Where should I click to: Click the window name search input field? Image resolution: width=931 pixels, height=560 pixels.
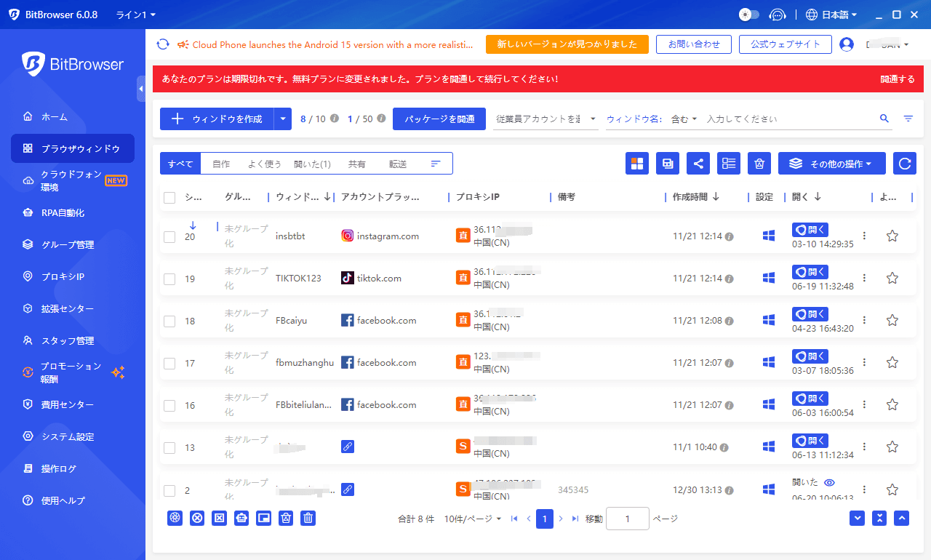point(789,119)
